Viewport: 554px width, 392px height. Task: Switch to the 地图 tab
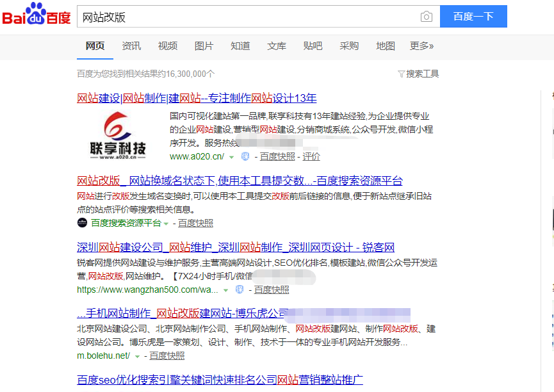coord(386,46)
